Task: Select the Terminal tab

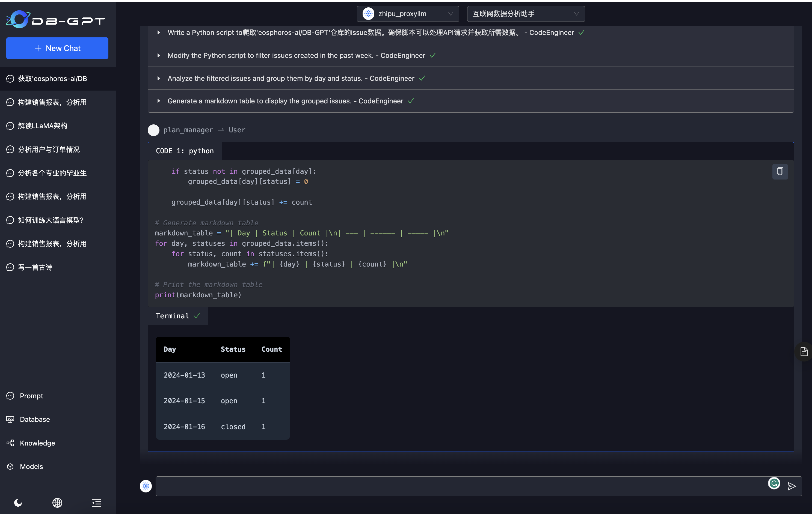Action: (x=177, y=316)
